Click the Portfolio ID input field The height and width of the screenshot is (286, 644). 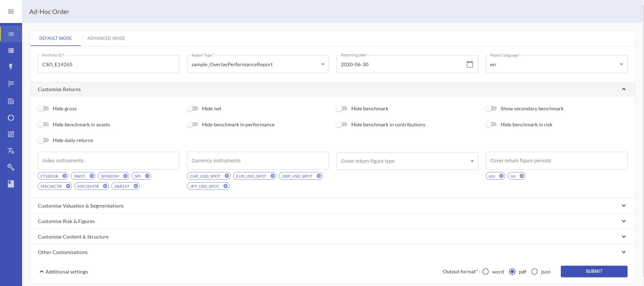pos(108,64)
